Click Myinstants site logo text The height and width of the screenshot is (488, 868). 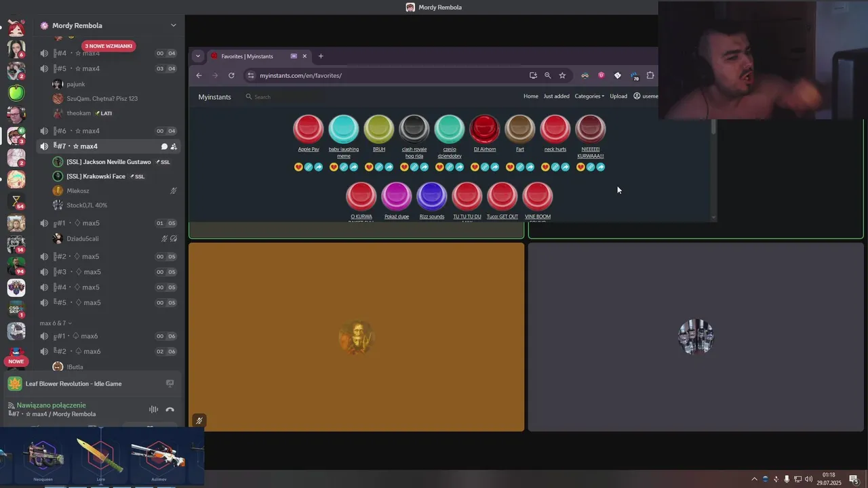(x=214, y=97)
